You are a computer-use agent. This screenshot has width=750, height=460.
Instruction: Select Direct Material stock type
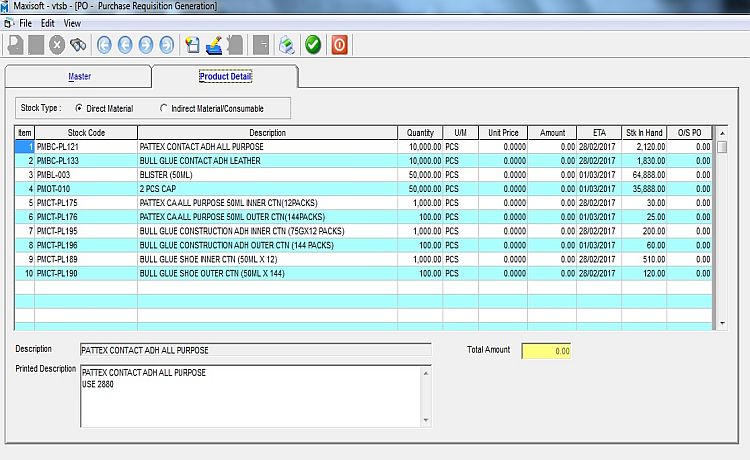click(x=79, y=107)
